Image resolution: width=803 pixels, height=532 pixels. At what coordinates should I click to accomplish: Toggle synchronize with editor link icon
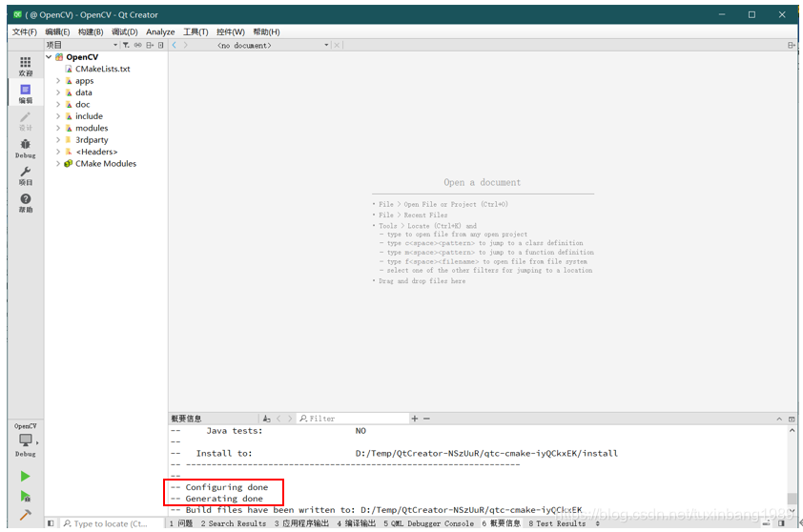point(137,45)
